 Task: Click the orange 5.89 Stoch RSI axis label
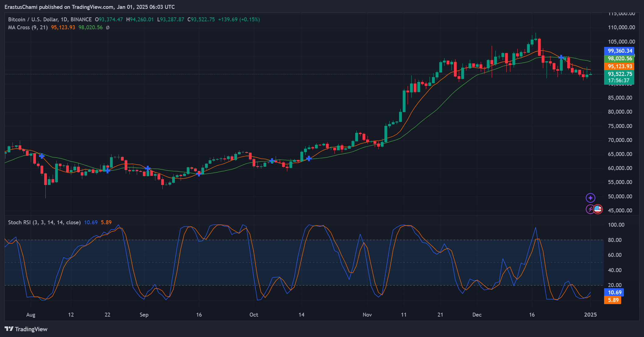[x=613, y=300]
